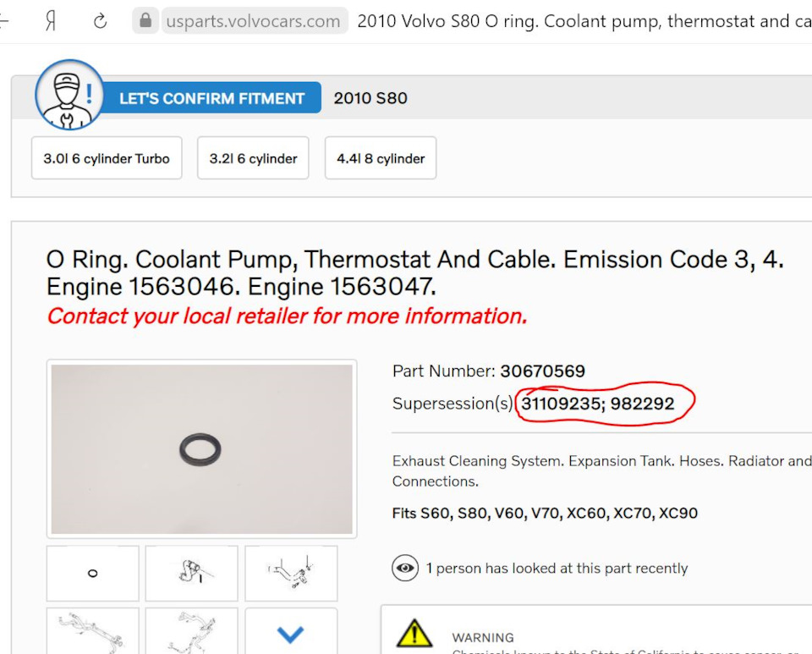This screenshot has height=654, width=812.
Task: Click the yellow warning triangle icon
Action: pos(414,634)
